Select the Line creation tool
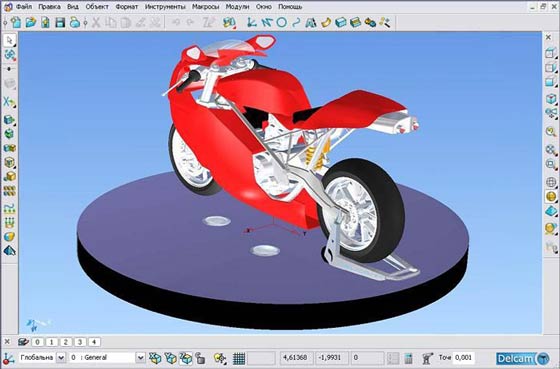Image resolution: width=560 pixels, height=369 pixels. tap(266, 23)
